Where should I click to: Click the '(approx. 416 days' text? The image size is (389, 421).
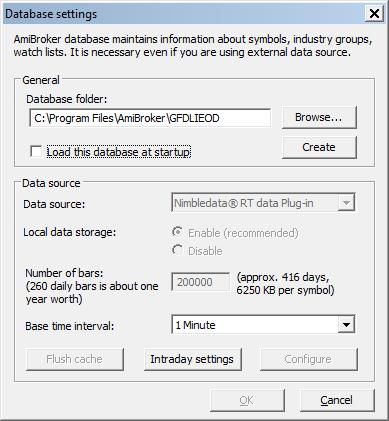click(283, 277)
